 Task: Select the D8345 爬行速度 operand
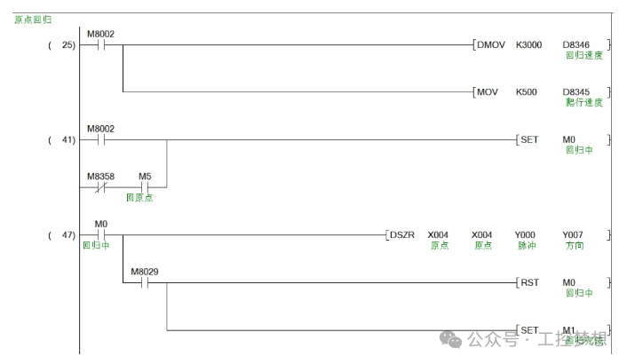coord(583,97)
